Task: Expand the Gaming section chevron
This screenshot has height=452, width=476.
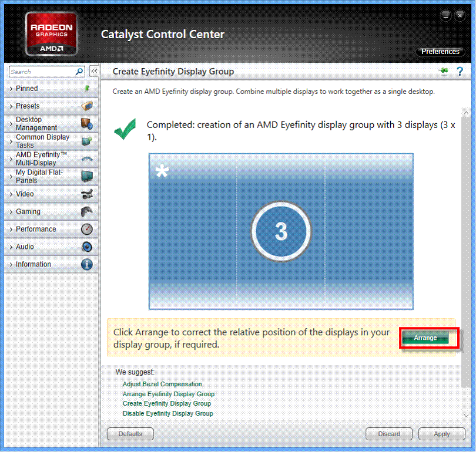Action: (11, 211)
